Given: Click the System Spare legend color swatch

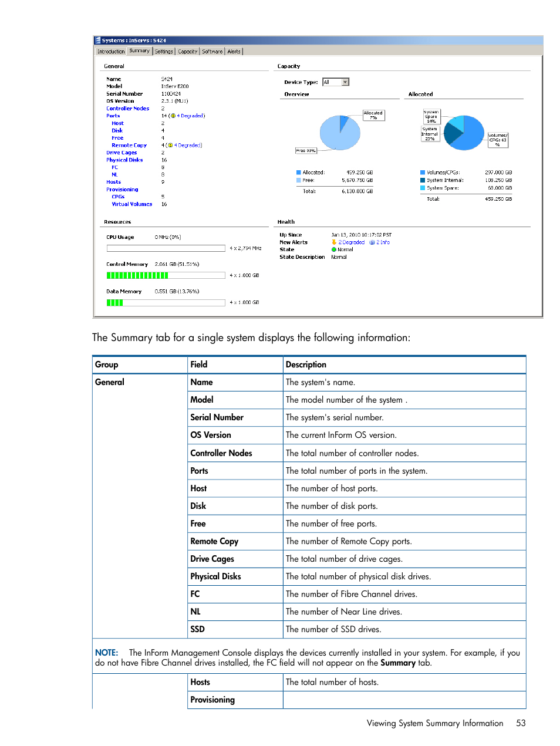Looking at the screenshot, I should tap(423, 188).
